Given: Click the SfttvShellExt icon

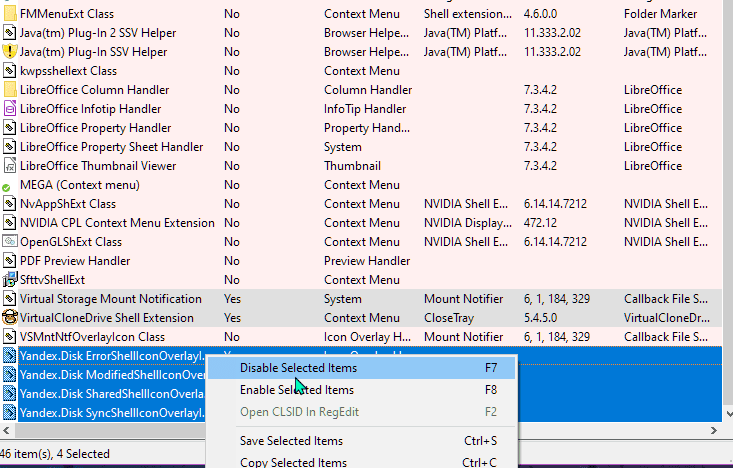Looking at the screenshot, I should point(9,280).
